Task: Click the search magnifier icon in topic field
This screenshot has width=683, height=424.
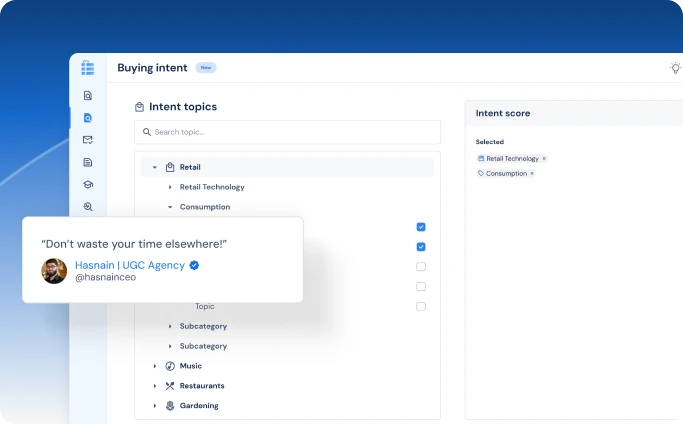Action: 147,132
